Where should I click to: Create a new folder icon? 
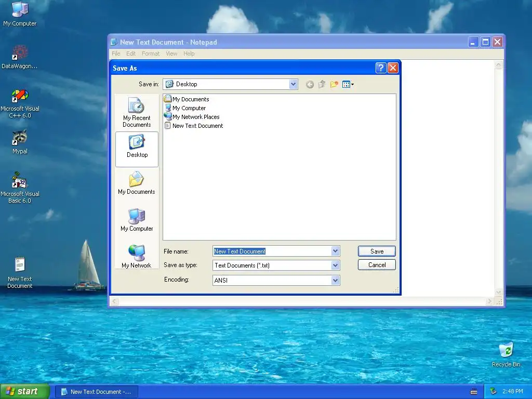334,84
